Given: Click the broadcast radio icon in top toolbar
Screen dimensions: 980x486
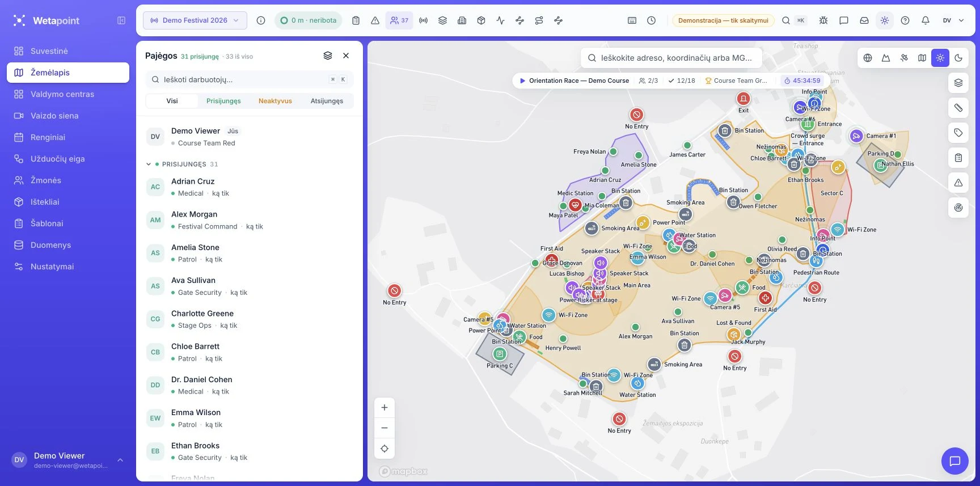Looking at the screenshot, I should [x=424, y=20].
